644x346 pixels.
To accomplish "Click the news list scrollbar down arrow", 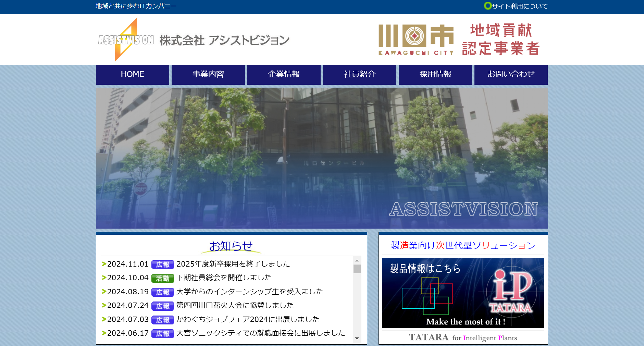I will coord(357,338).
